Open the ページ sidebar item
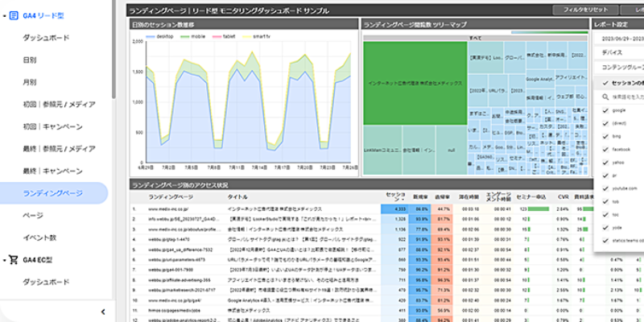 click(33, 215)
